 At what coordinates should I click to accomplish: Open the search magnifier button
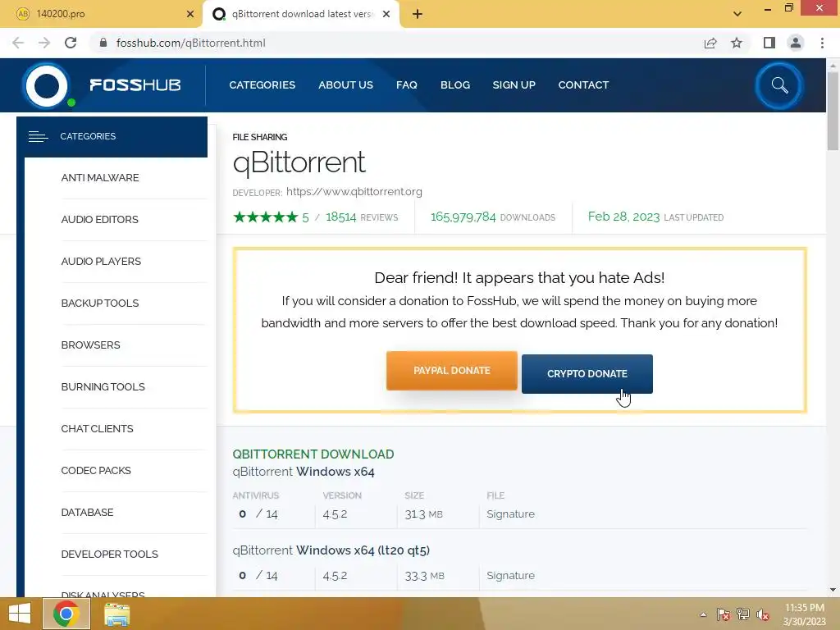[x=779, y=85]
